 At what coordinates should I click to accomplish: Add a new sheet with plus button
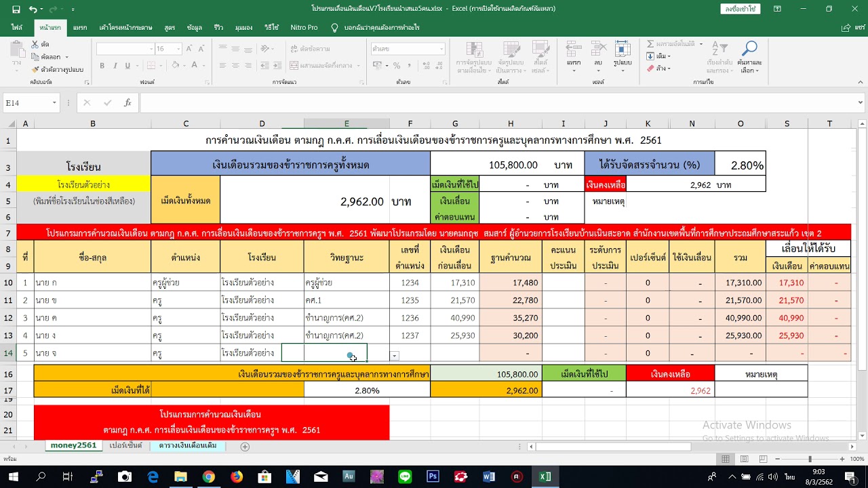[245, 446]
